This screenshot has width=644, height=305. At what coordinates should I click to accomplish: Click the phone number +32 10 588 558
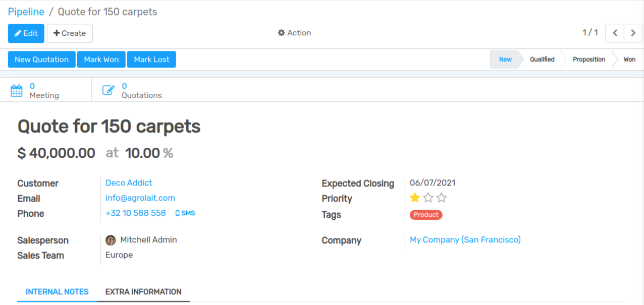pyautogui.click(x=136, y=213)
